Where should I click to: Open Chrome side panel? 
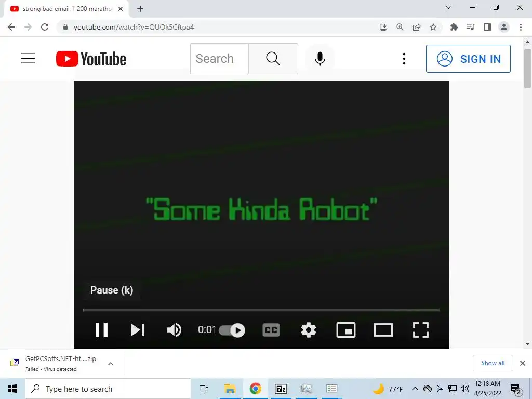click(x=487, y=27)
